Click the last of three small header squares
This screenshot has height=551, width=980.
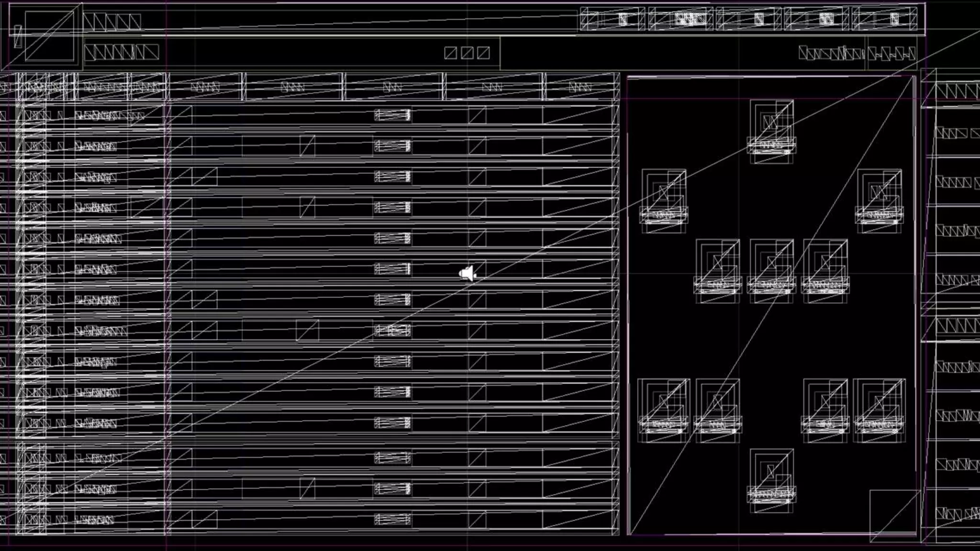pos(483,53)
